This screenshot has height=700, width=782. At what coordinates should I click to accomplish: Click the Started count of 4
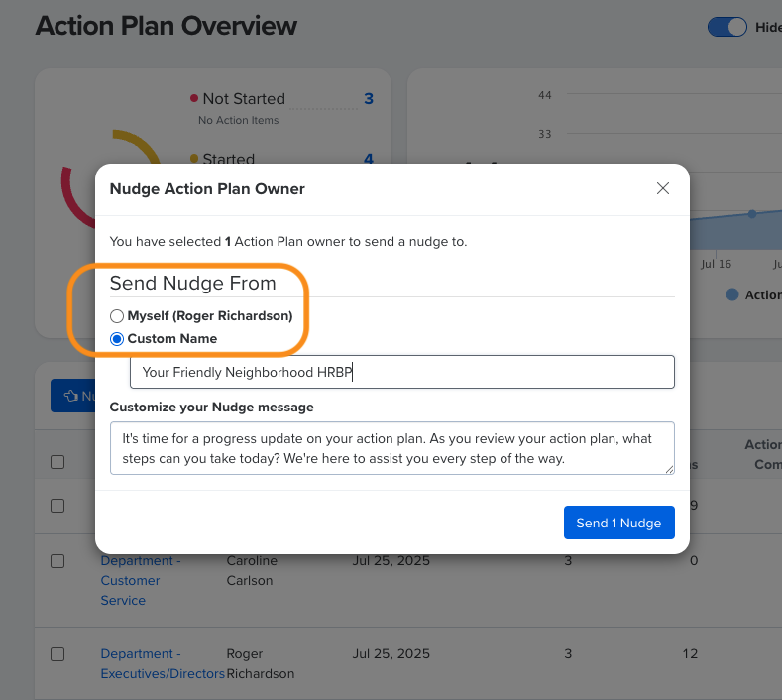[369, 159]
